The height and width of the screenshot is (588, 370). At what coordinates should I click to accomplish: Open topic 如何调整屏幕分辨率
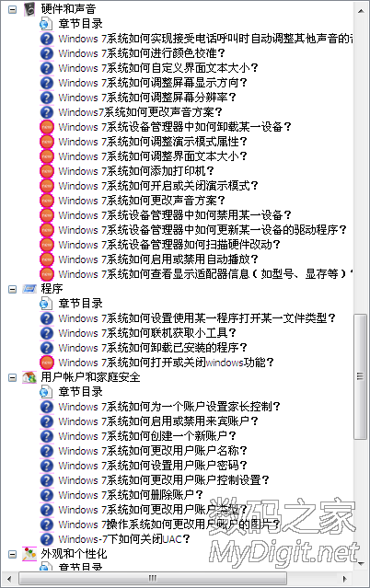click(x=147, y=98)
